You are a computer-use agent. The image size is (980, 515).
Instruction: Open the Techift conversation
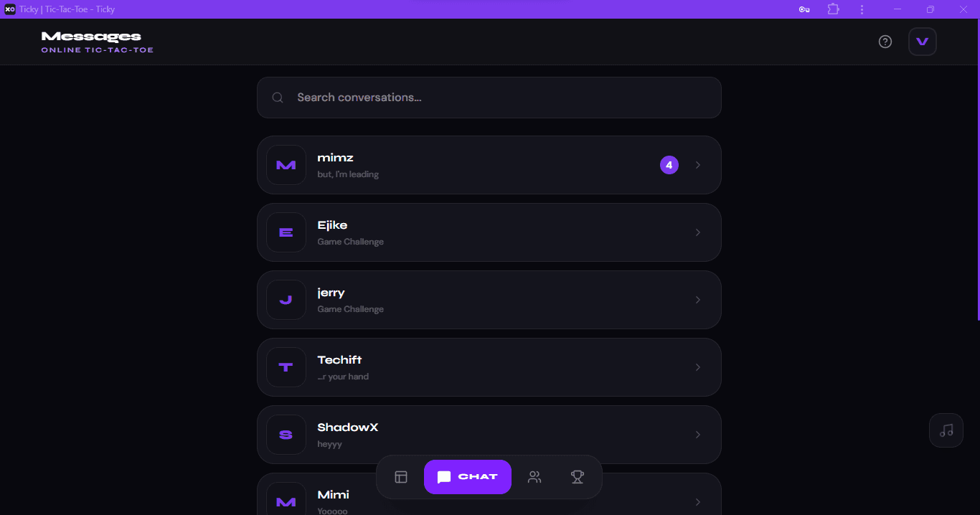[488, 367]
